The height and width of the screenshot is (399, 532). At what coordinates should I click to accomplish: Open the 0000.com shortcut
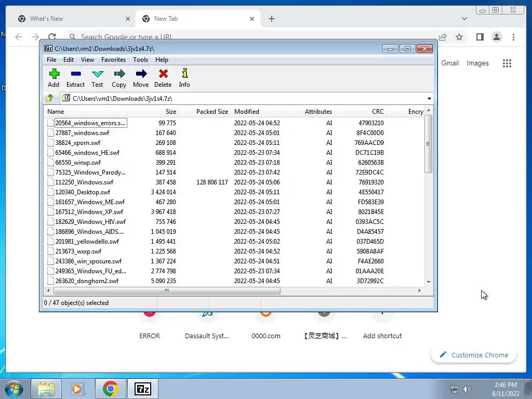tap(266, 336)
